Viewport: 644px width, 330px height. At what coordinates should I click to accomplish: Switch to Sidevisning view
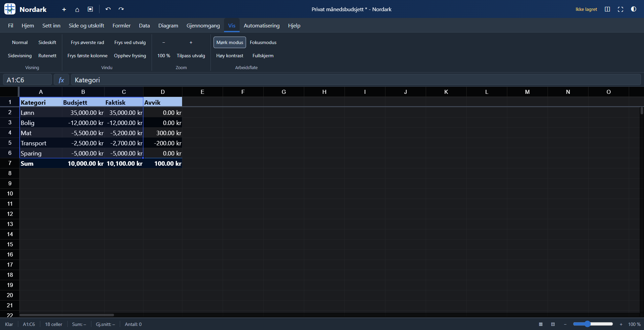[x=20, y=56]
